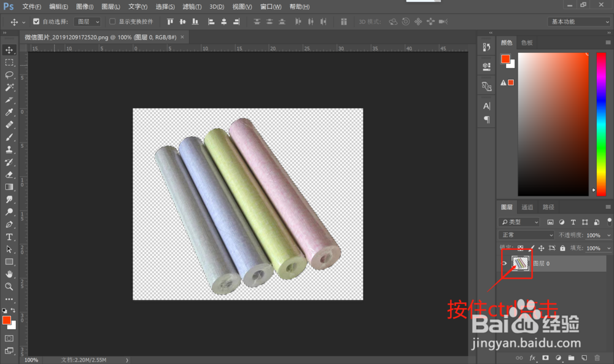Select the Rectangular Marquee tool

point(9,62)
